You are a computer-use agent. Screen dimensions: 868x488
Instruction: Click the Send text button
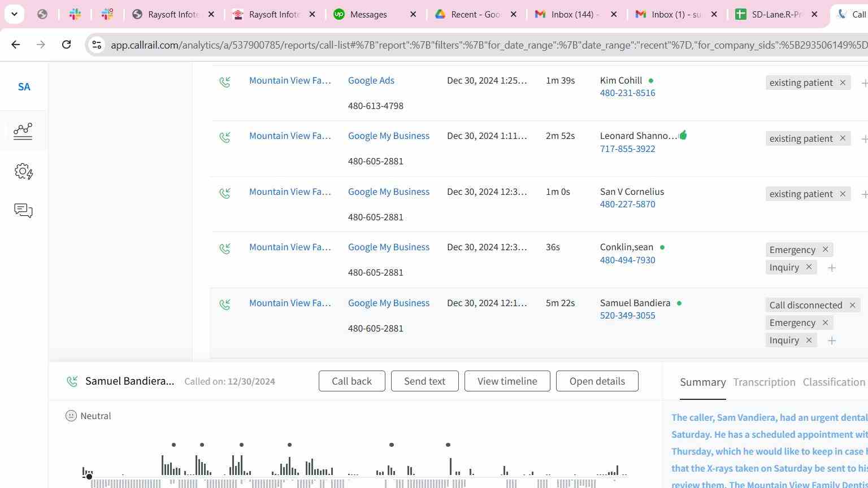(424, 381)
